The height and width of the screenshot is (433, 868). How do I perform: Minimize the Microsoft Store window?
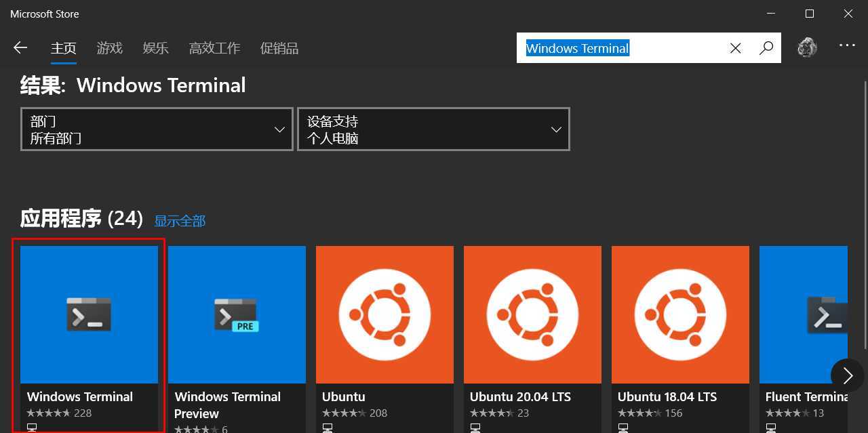tap(771, 14)
